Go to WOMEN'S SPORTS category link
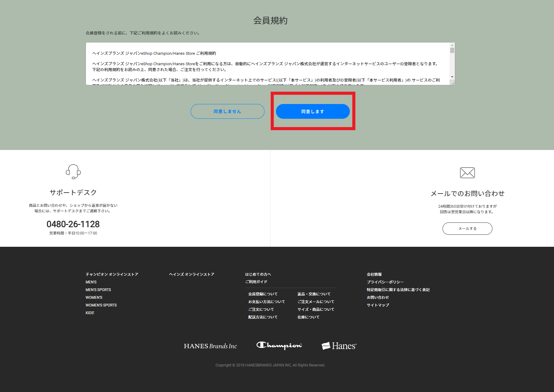 pos(101,305)
